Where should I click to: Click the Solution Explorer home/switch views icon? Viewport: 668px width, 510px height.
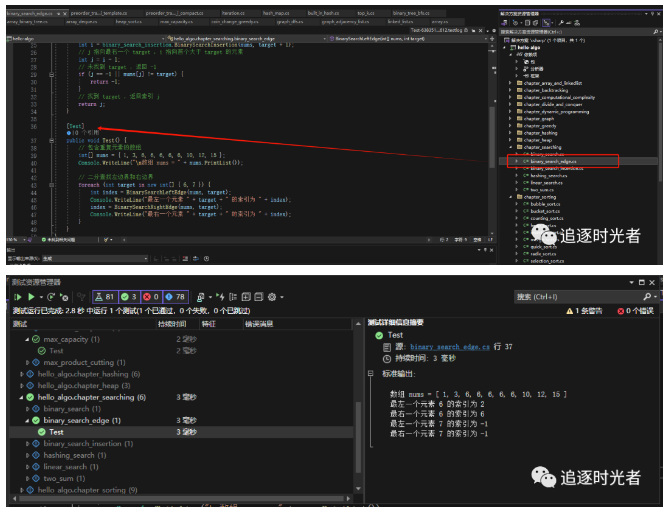[x=505, y=23]
